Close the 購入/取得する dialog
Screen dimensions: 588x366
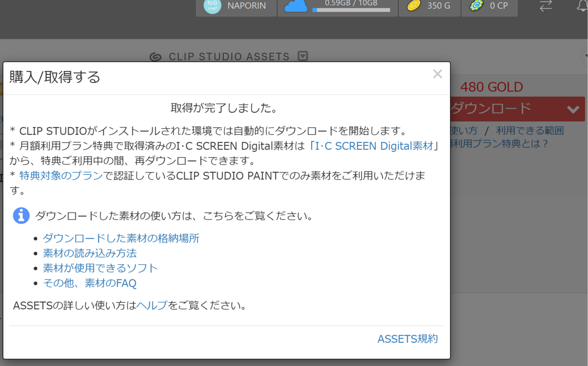pos(438,74)
